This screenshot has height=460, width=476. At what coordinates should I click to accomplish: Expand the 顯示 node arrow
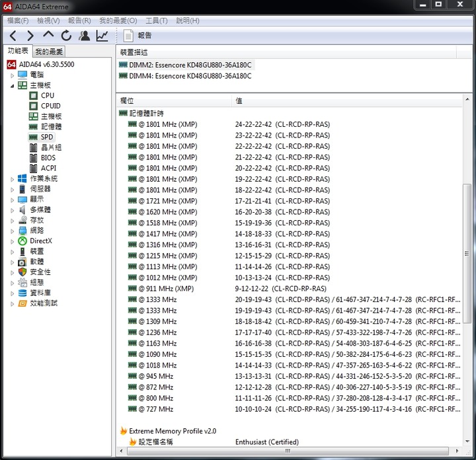pyautogui.click(x=12, y=200)
